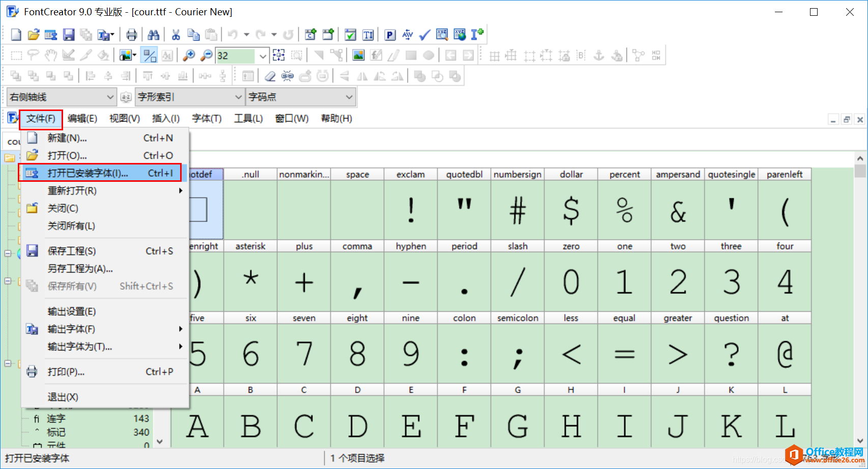Screen dimensions: 868x469
Task: Click the Validate font checkmark window icon
Action: [x=351, y=35]
